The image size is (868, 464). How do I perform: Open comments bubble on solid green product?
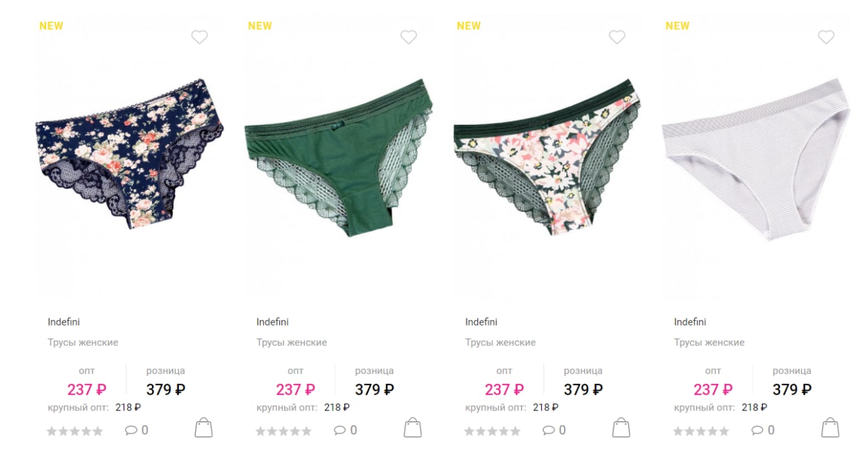point(345,430)
